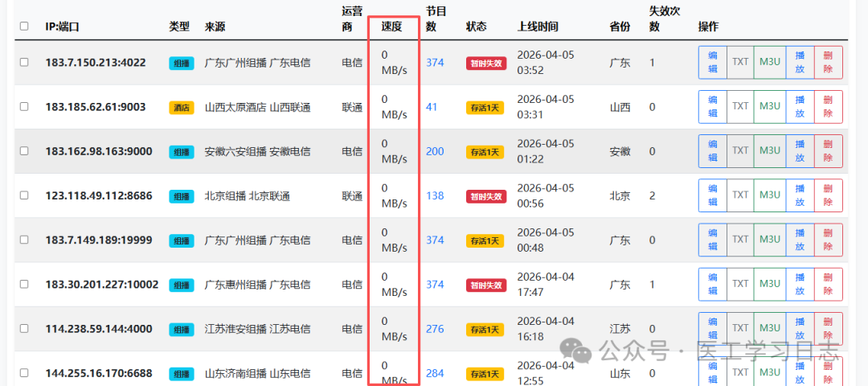Click the 存活1天 badge for 114.238.59.144:4000
Viewport: 868px width, 386px height.
pos(485,329)
